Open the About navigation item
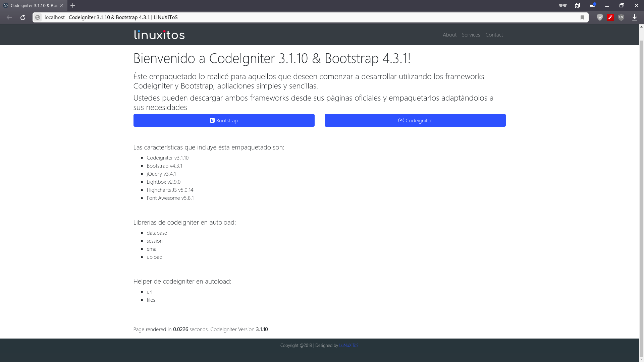The image size is (644, 362). pos(449,35)
